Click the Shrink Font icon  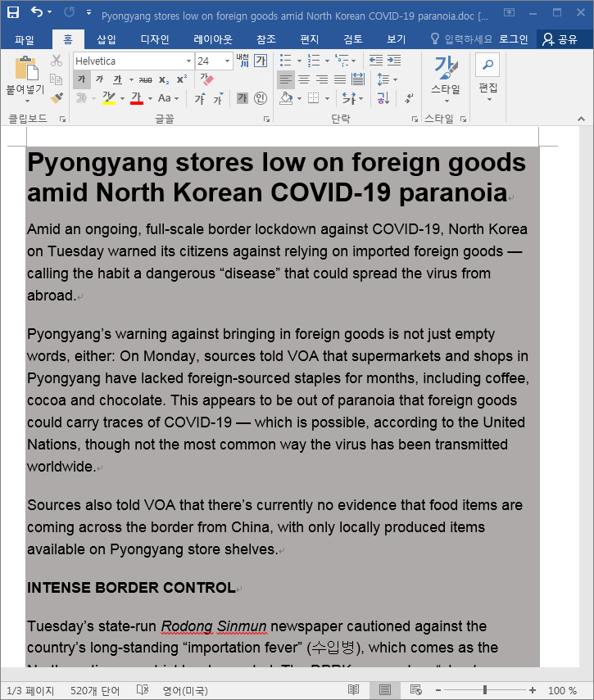pos(218,98)
